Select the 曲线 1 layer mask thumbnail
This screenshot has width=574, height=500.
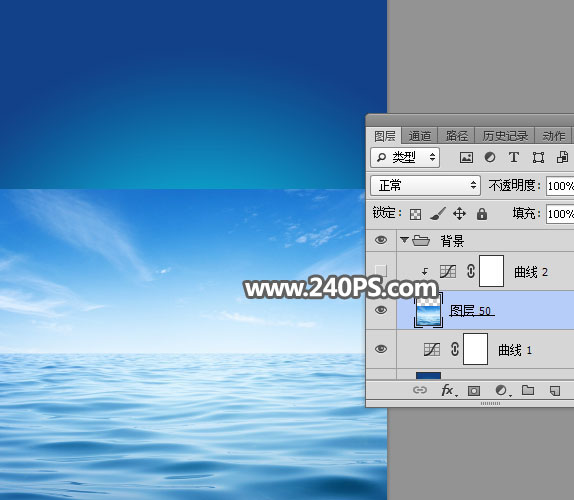[475, 349]
